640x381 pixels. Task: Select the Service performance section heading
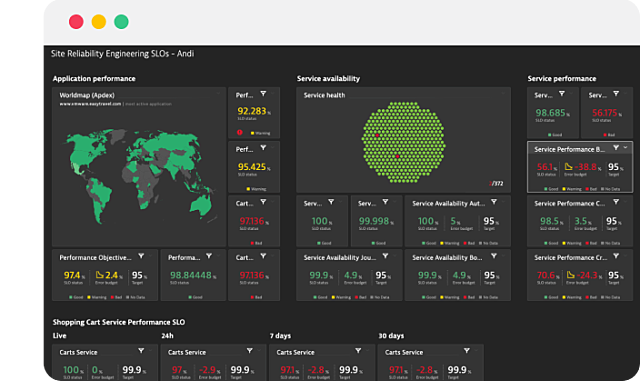pyautogui.click(x=562, y=78)
